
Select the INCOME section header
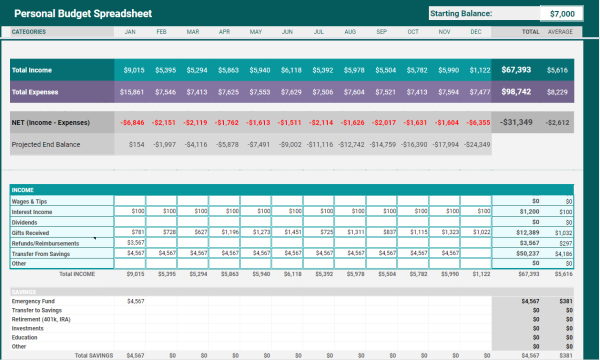[x=292, y=190]
